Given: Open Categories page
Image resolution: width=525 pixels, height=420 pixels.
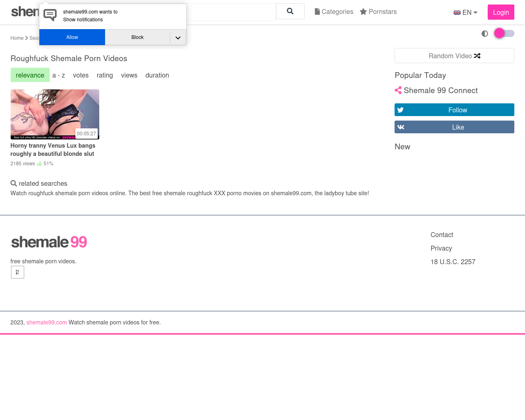Looking at the screenshot, I should pos(334,11).
